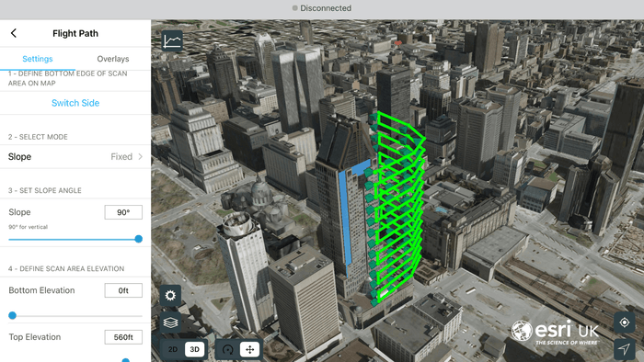Switch map to 3D view
The height and width of the screenshot is (362, 644).
click(x=195, y=349)
